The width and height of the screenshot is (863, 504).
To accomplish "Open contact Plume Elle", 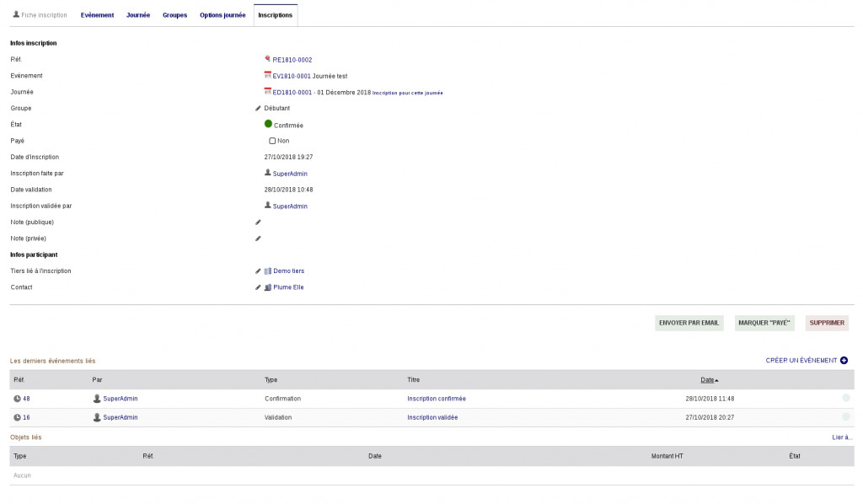I will 288,287.
